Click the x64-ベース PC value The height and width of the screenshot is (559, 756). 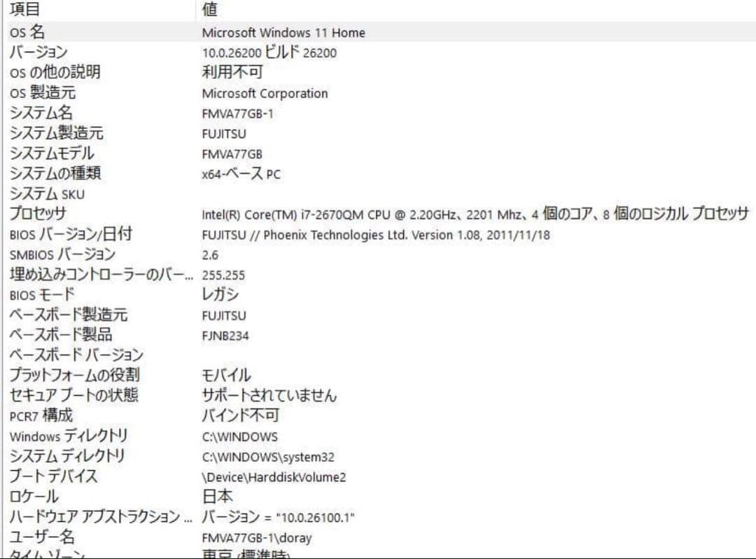click(x=241, y=174)
